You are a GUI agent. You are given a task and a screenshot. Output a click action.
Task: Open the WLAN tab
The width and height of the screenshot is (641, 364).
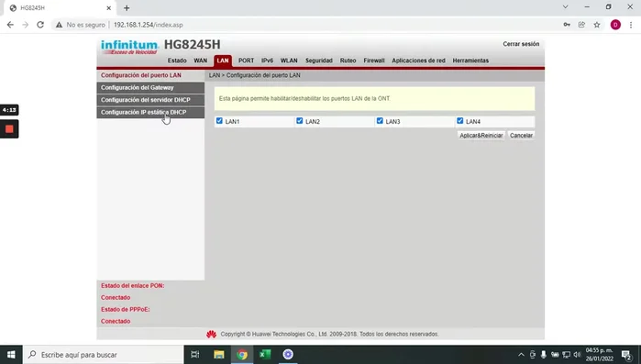point(289,61)
